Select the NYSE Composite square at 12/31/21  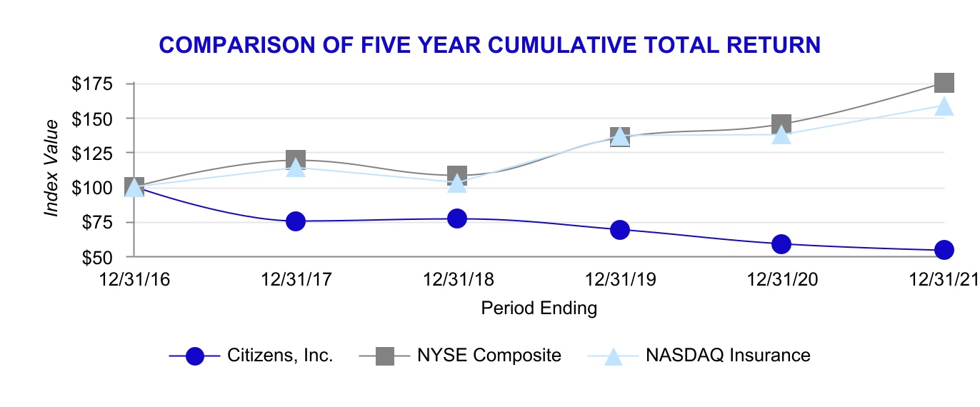[x=944, y=83]
